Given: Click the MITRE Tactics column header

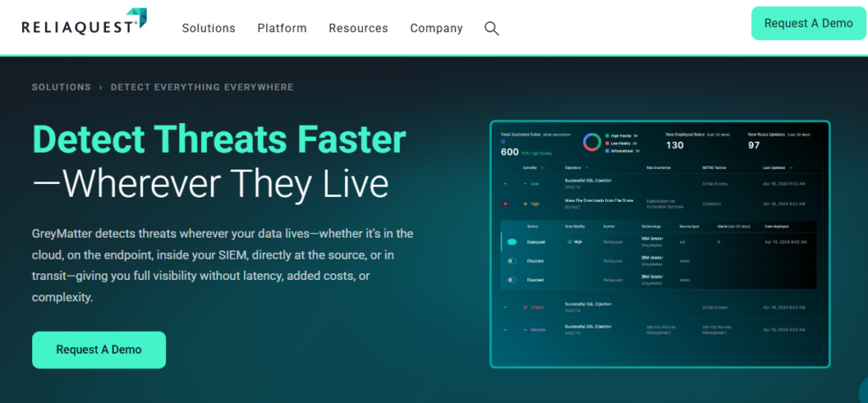Looking at the screenshot, I should (x=714, y=167).
